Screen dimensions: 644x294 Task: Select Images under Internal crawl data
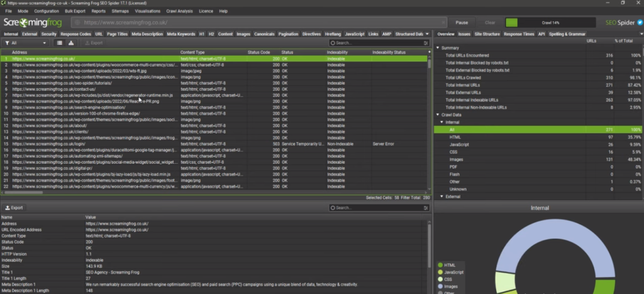[x=538, y=159]
